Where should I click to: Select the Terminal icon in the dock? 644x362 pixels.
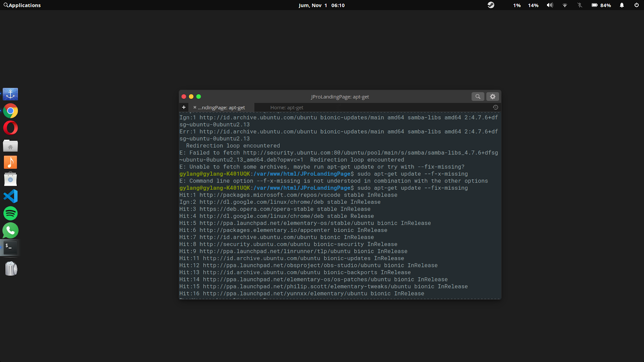tap(10, 247)
